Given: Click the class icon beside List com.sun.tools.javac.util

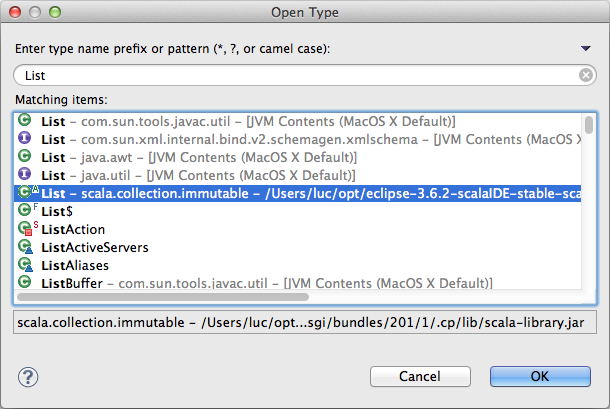Looking at the screenshot, I should coord(25,121).
